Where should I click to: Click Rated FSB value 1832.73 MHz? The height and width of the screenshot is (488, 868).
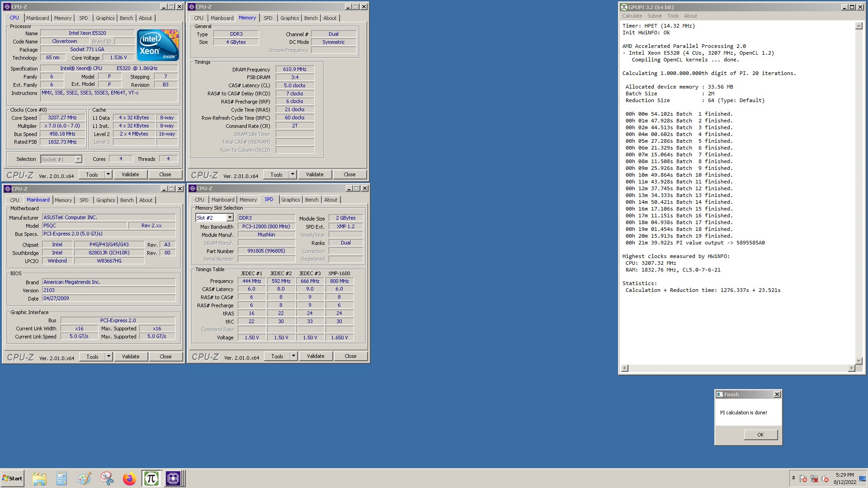pyautogui.click(x=62, y=142)
